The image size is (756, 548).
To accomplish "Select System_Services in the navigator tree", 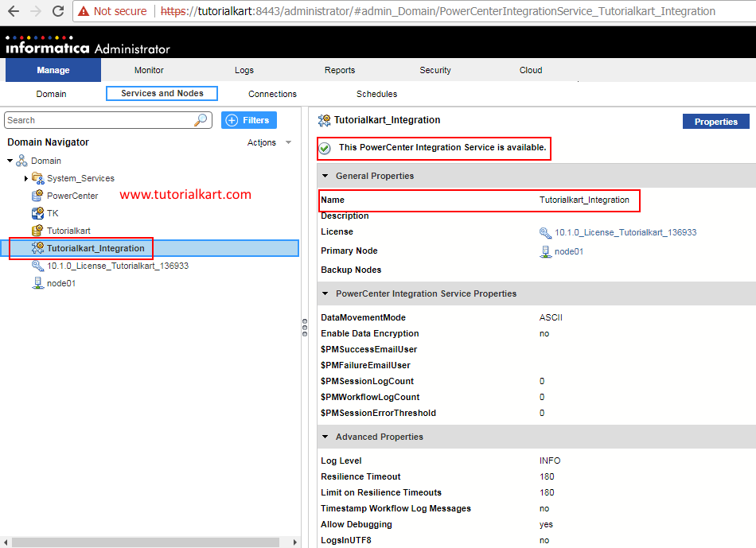I will tap(80, 178).
